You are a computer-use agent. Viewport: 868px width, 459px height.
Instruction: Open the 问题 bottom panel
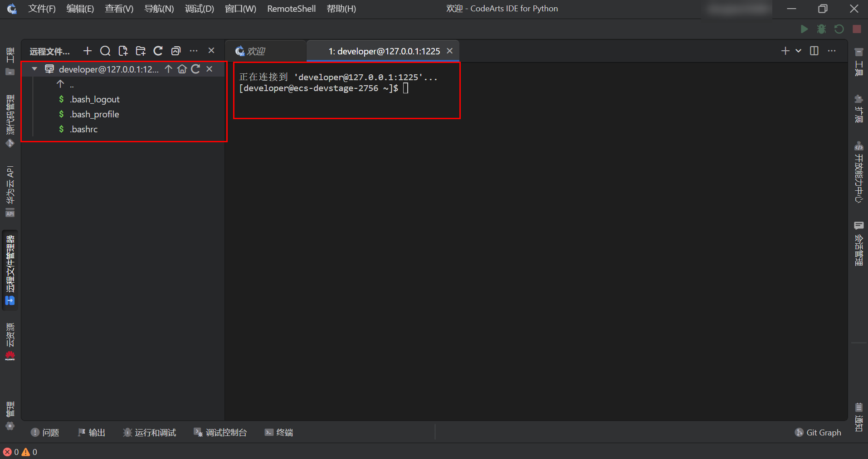tap(45, 432)
